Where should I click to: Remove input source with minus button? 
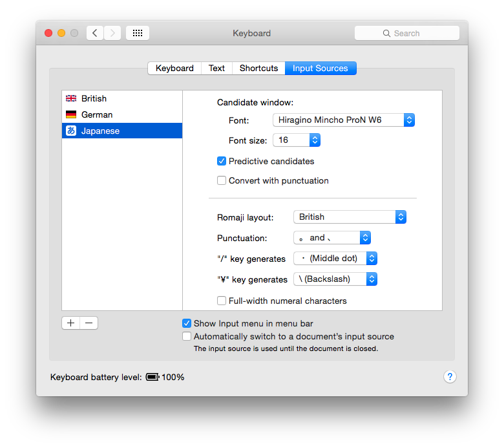coord(89,323)
